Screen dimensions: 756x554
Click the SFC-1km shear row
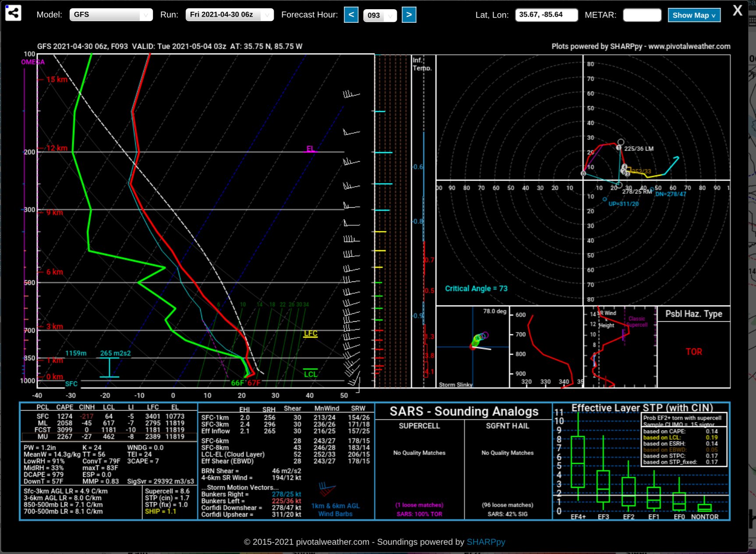pyautogui.click(x=286, y=418)
